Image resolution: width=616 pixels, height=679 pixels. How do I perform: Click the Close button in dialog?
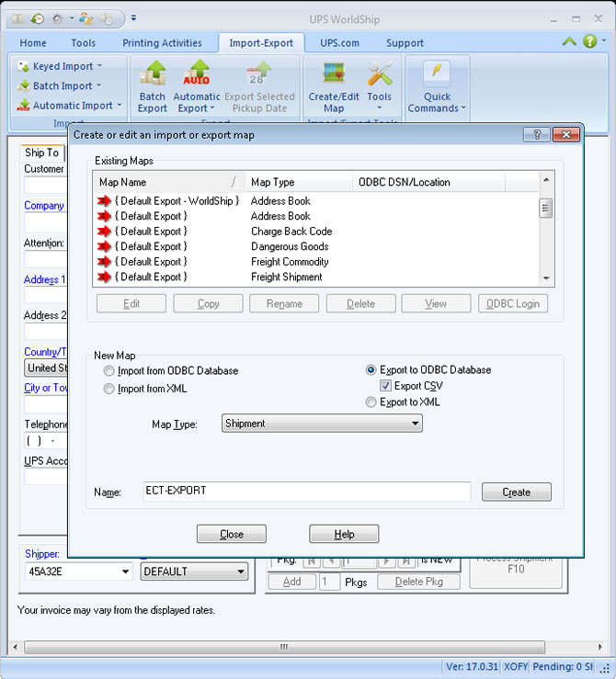coord(232,534)
